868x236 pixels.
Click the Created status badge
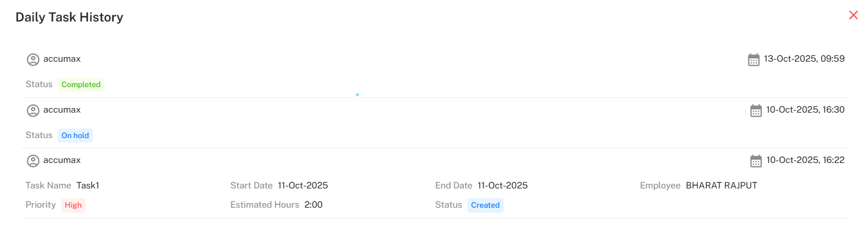point(485,205)
